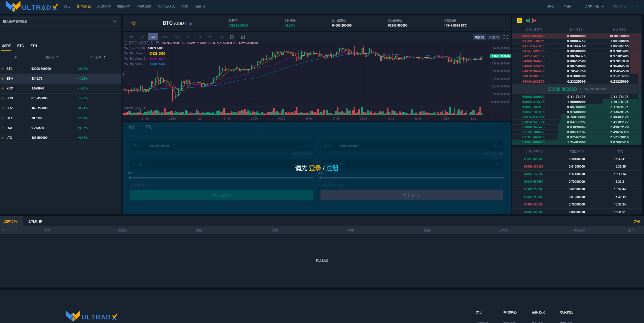Image resolution: width=644 pixels, height=323 pixels.
Task: Open the 永续合约 menu item
Action: pyautogui.click(x=104, y=7)
